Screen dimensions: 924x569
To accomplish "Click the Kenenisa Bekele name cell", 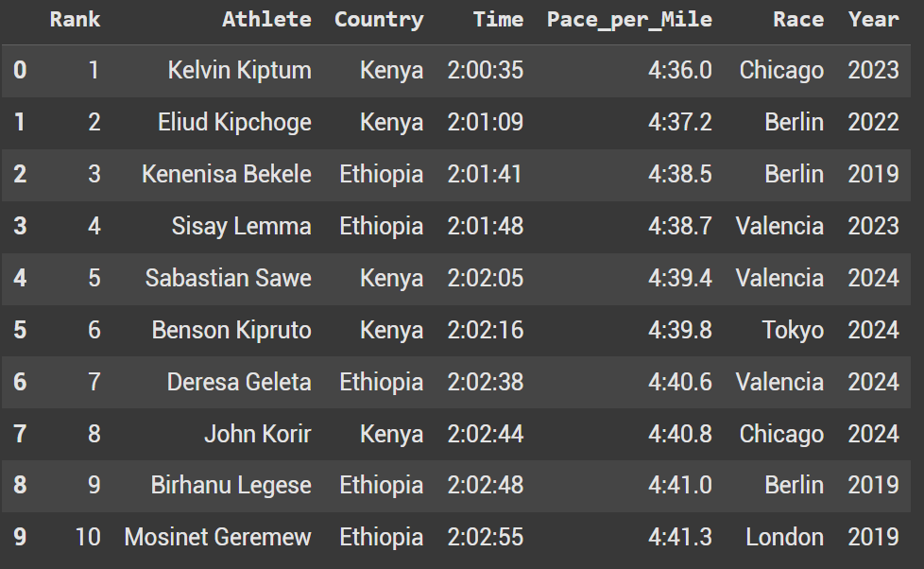I will click(227, 174).
